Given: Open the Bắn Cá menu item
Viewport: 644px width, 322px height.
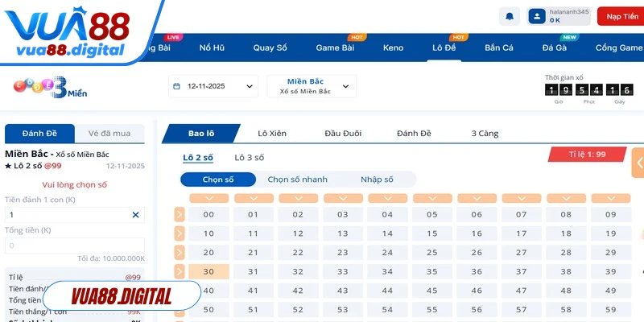Looking at the screenshot, I should coord(499,47).
